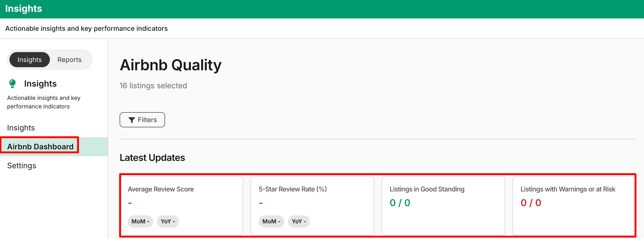644x239 pixels.
Task: Click the bold Insights heading beside lightbulb
Action: coord(40,84)
